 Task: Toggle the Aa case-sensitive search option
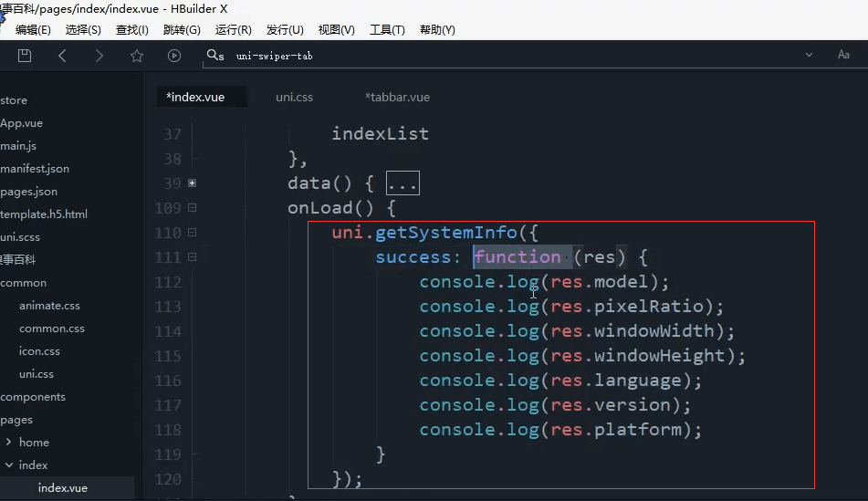(843, 55)
